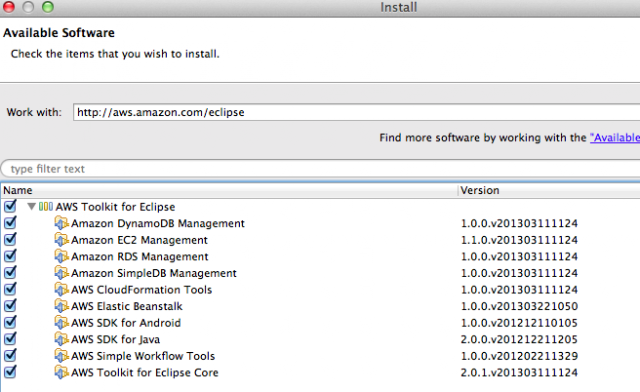Viewport: 640px width, 392px height.
Task: Click the Amazon DynamoDB Management feature icon
Action: pyautogui.click(x=61, y=223)
